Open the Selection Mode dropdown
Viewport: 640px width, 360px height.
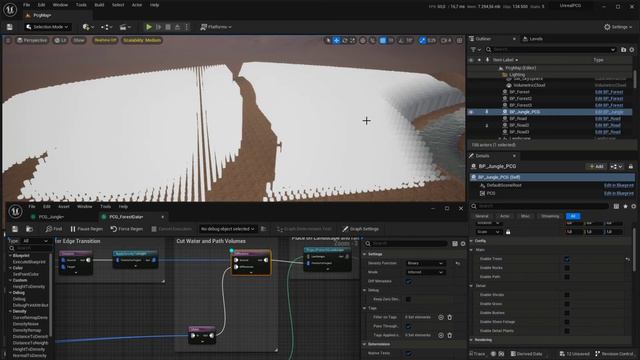point(47,27)
